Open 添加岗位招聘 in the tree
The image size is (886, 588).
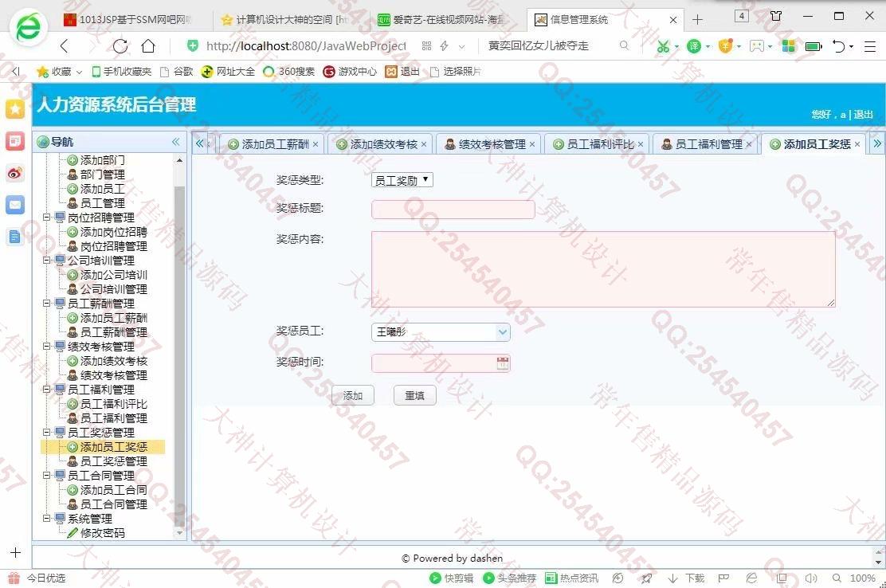(x=114, y=232)
